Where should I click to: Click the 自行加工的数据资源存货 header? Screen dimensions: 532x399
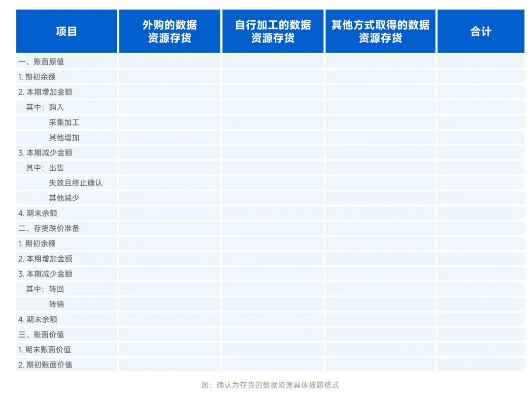click(x=273, y=31)
